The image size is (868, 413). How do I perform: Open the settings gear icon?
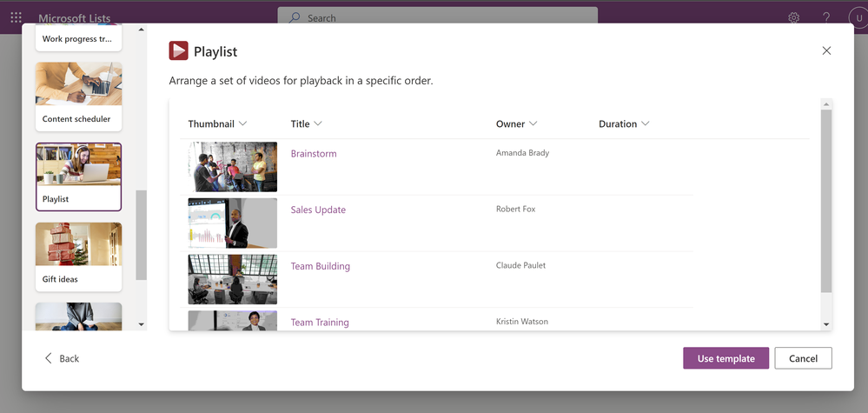tap(794, 17)
